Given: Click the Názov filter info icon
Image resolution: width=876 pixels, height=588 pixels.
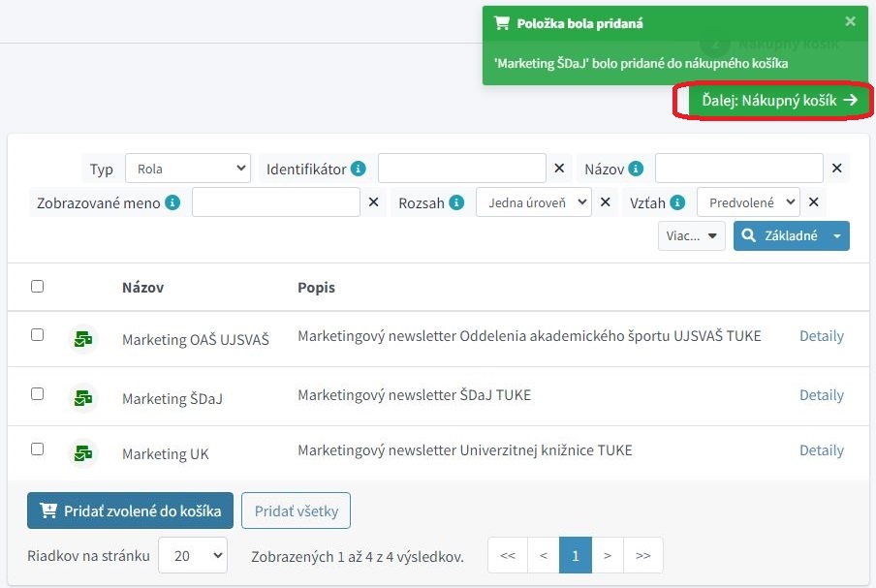Looking at the screenshot, I should (636, 169).
